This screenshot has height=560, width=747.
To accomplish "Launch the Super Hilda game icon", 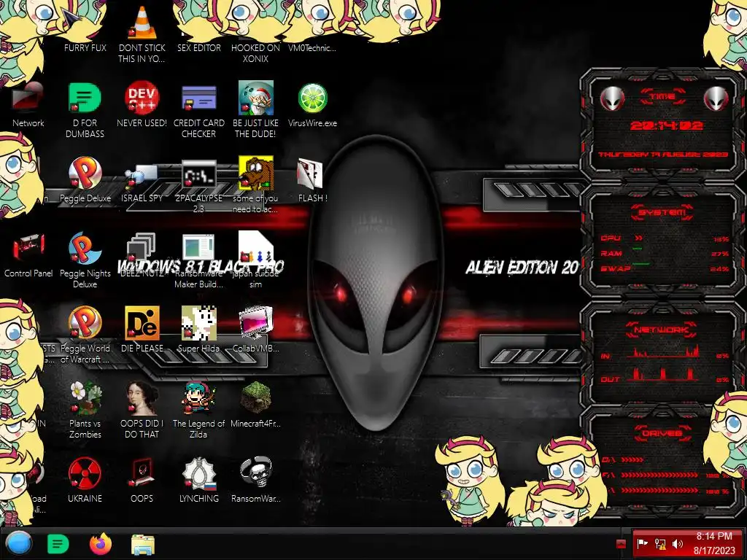I will [x=198, y=330].
